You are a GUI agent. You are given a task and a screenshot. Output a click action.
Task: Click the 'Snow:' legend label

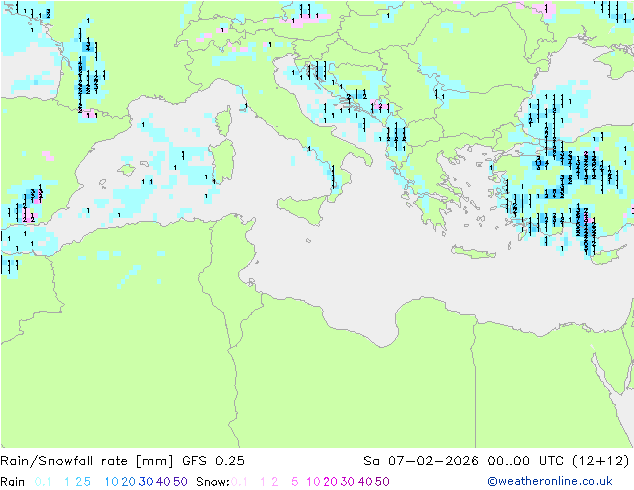(x=213, y=482)
